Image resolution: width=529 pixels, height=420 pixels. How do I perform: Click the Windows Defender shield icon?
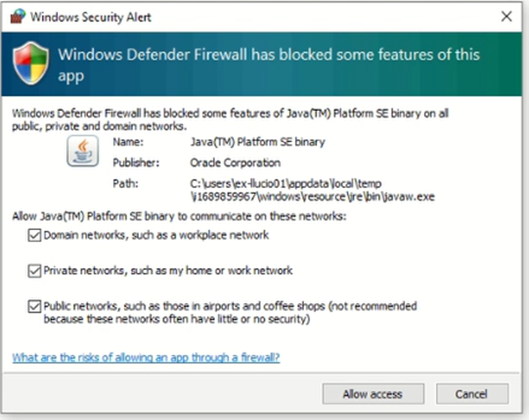click(x=32, y=63)
